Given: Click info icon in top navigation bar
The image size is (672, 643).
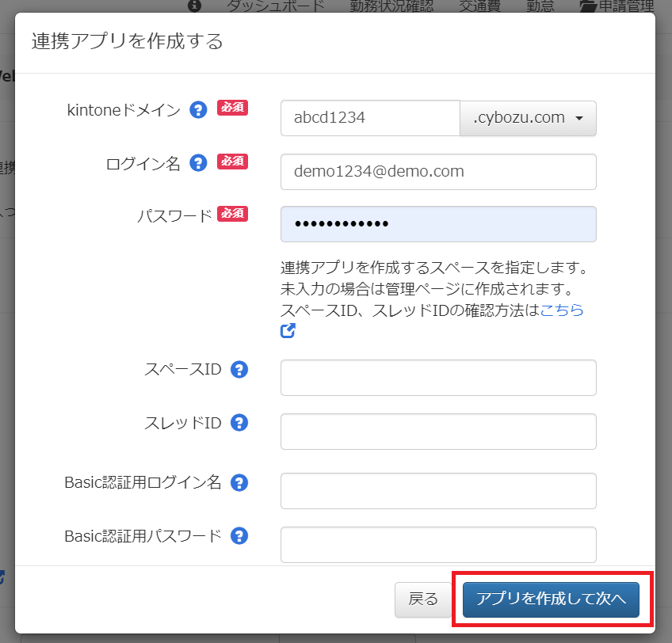Looking at the screenshot, I should coord(195,6).
